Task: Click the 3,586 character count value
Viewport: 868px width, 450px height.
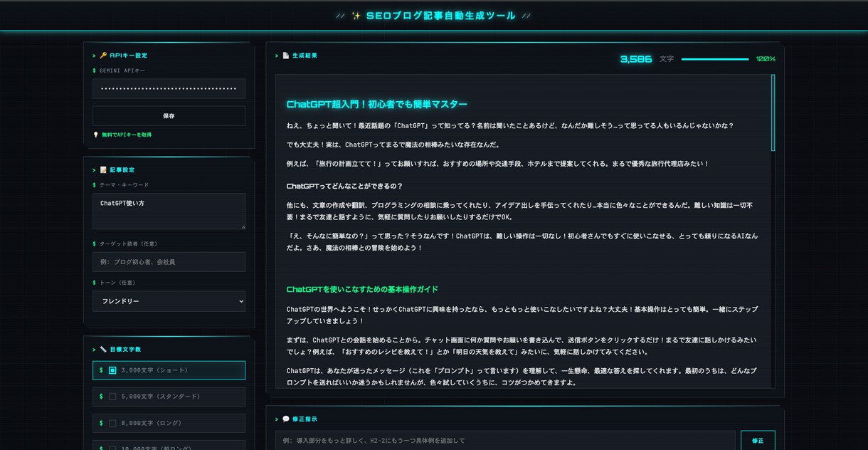Action: pos(636,59)
